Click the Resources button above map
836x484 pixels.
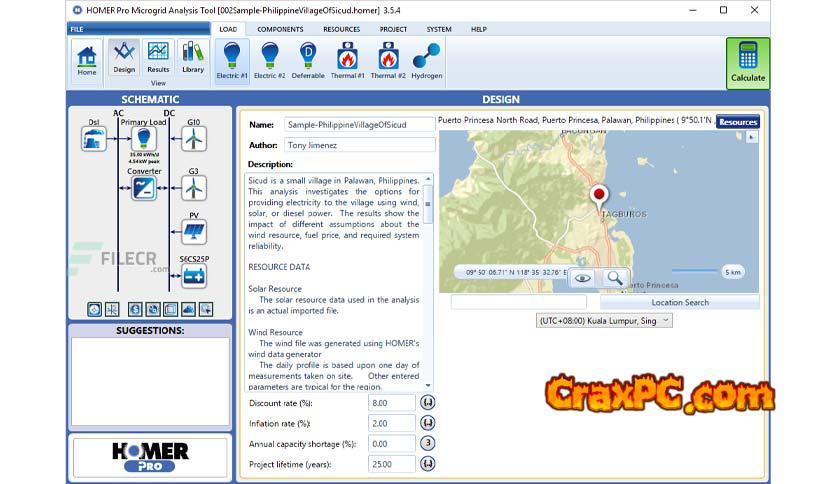coord(738,122)
